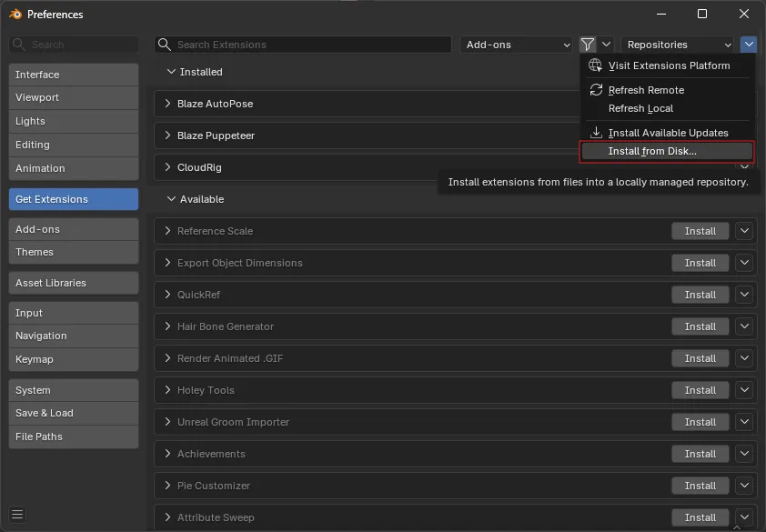This screenshot has height=532, width=766.
Task: Open the filter options dropdown arrow
Action: pyautogui.click(x=606, y=45)
